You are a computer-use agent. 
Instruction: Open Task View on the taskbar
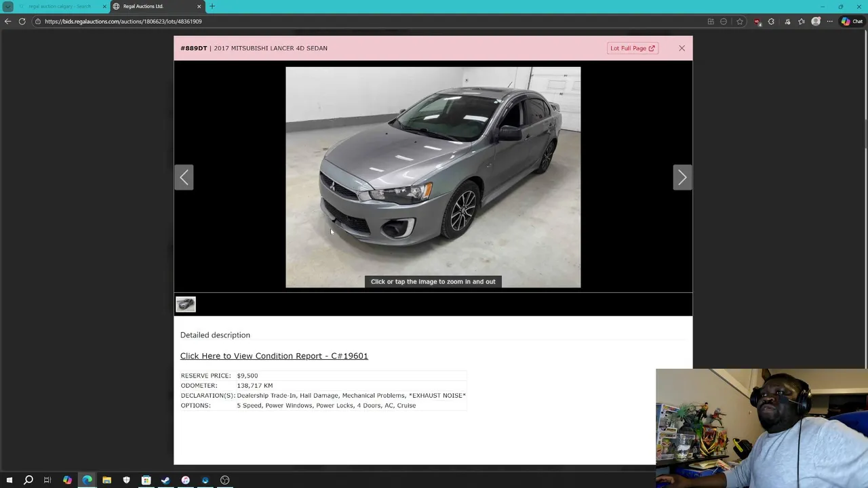[47, 480]
